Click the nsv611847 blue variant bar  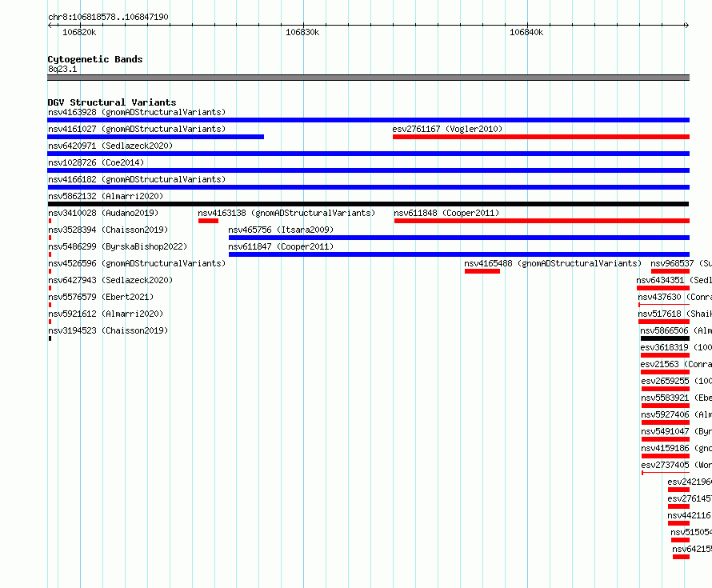pyautogui.click(x=459, y=254)
